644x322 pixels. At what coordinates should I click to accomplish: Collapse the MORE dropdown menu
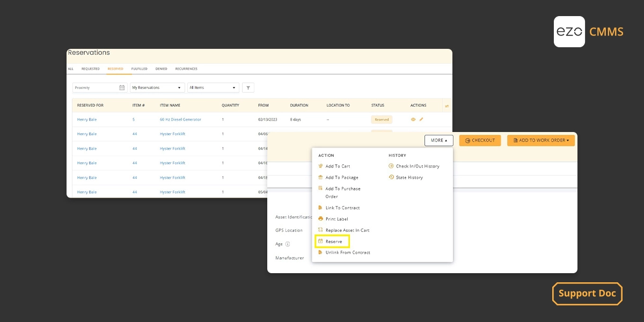point(438,140)
